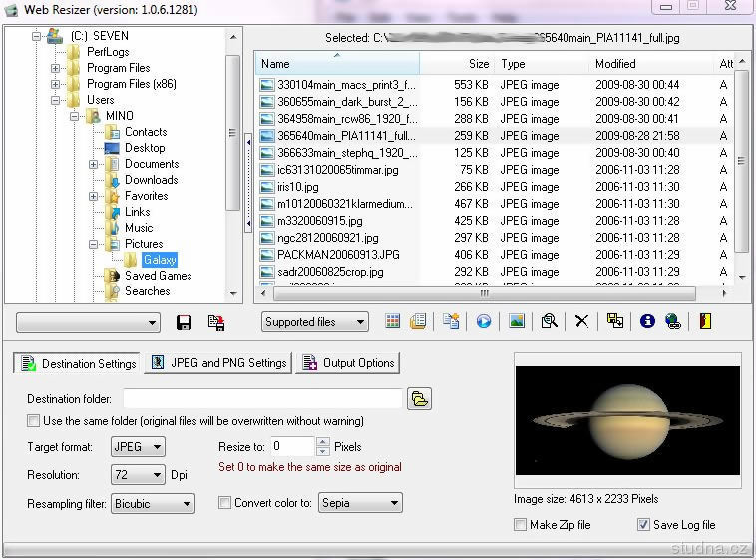
Task: Enable Use the same folder checkbox
Action: pos(34,421)
